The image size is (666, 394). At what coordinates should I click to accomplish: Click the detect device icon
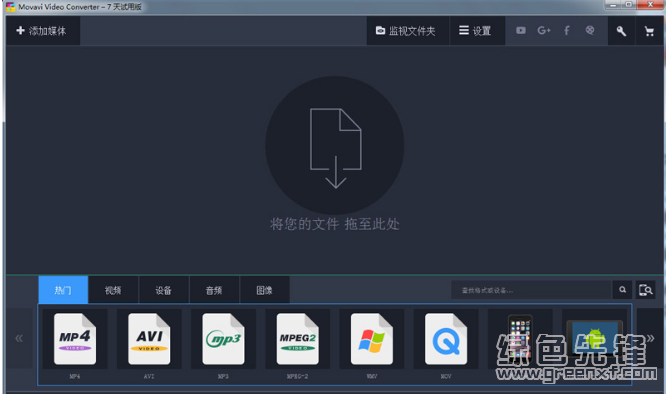pyautogui.click(x=646, y=290)
